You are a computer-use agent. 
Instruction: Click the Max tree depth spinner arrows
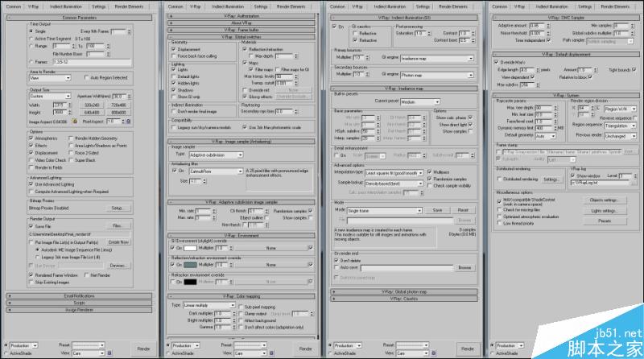[x=555, y=108]
